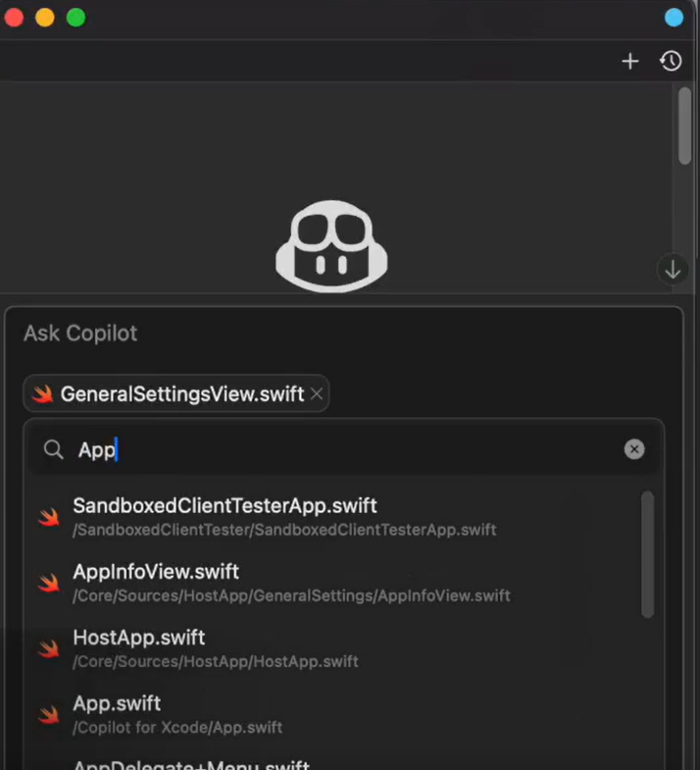Pick App.swift in Copilot for Xcode
The image size is (700, 770).
pos(117,703)
